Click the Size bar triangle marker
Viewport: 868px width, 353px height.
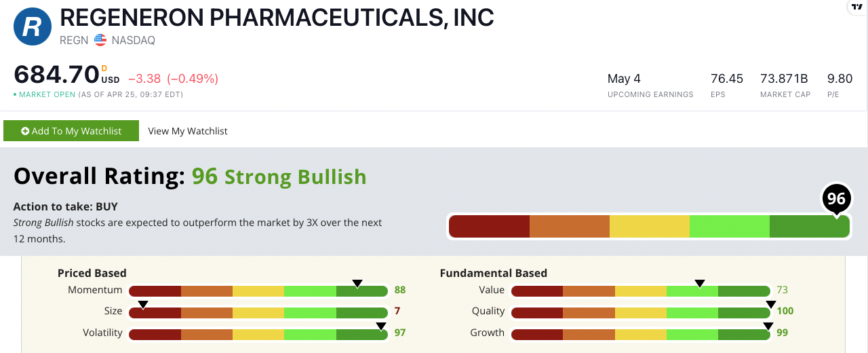(x=143, y=305)
